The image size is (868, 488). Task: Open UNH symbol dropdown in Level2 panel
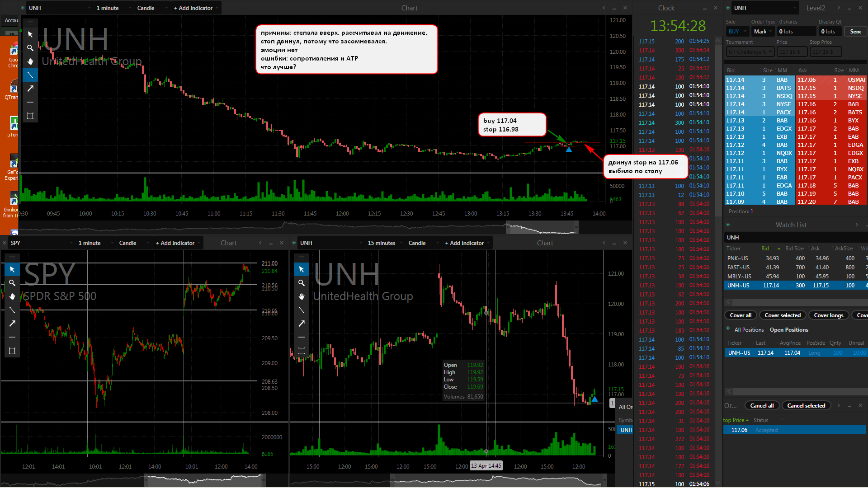[x=765, y=8]
